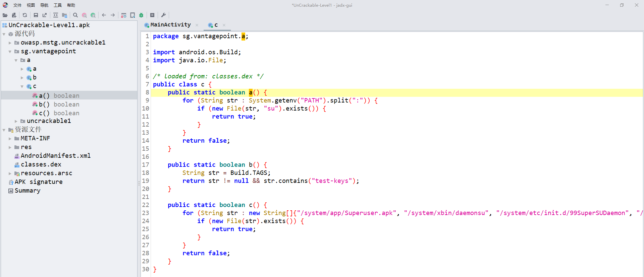
Task: Click the reload refresh icon
Action: (x=25, y=15)
